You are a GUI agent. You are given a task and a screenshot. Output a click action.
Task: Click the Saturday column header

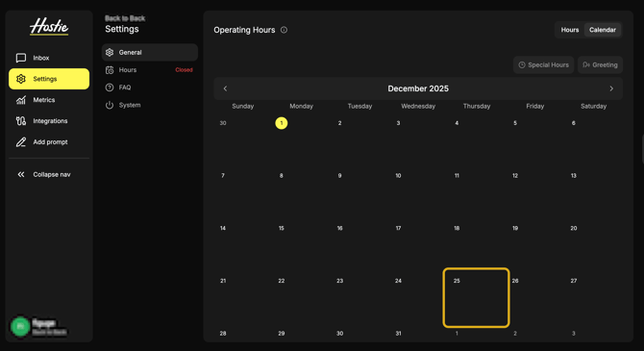[593, 106]
